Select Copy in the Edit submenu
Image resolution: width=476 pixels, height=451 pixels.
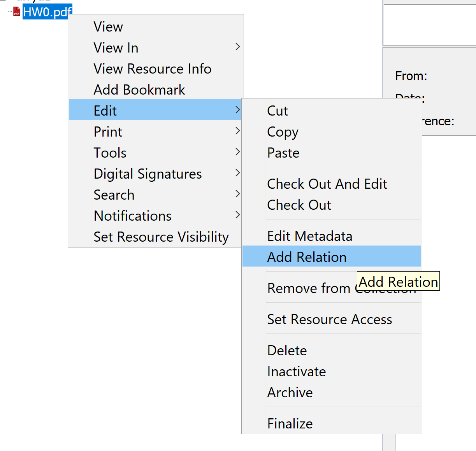point(283,132)
